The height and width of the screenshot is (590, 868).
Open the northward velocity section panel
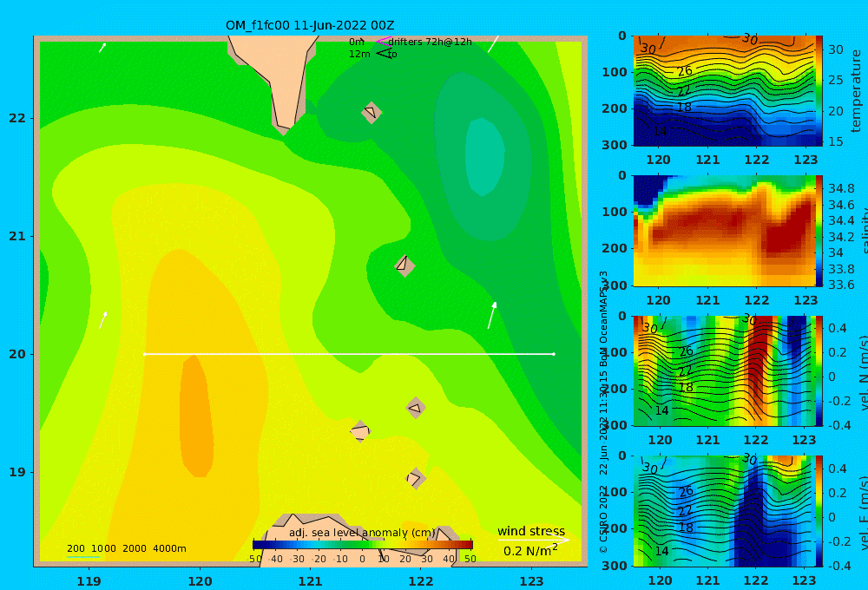724,370
